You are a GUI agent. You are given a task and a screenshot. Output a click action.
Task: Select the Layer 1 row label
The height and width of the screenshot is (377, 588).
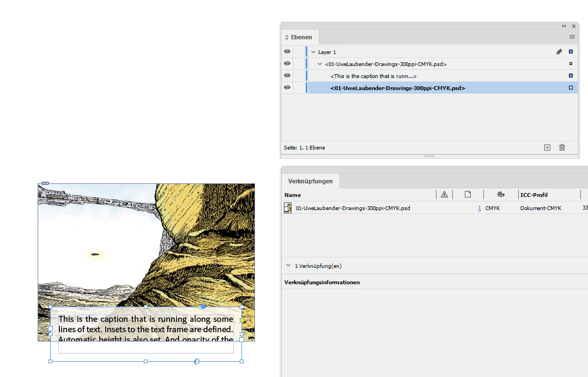327,52
